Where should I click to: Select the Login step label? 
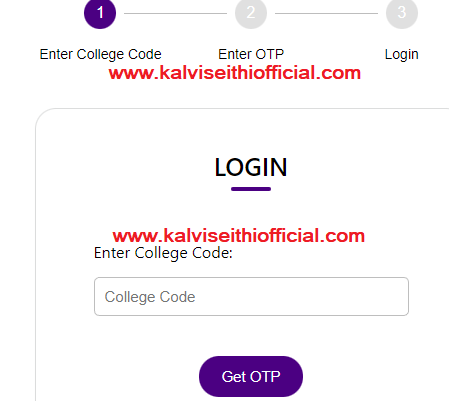coord(402,55)
